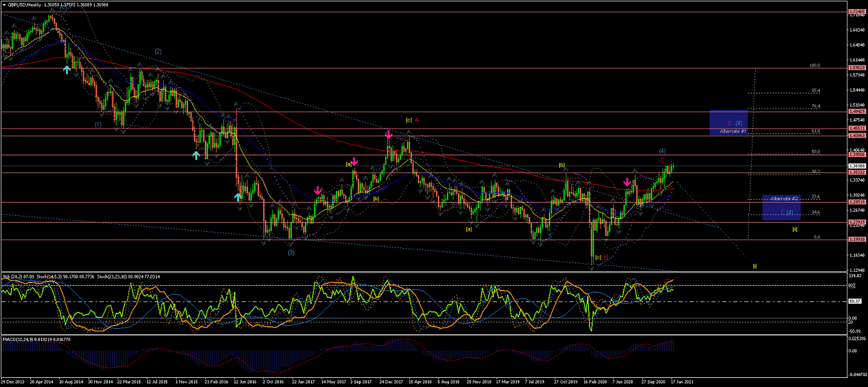This screenshot has width=868, height=387.
Task: Click the 1.72405 price level label
Action: coord(857,12)
